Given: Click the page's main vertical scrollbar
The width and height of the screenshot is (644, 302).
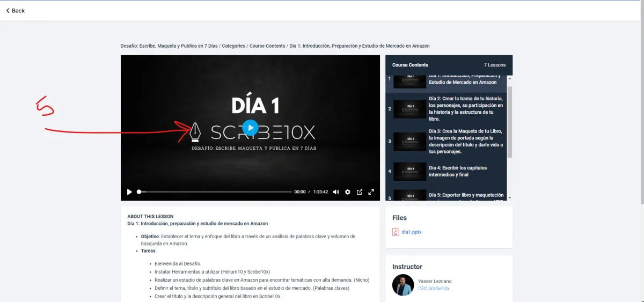Looking at the screenshot, I should click(642, 102).
